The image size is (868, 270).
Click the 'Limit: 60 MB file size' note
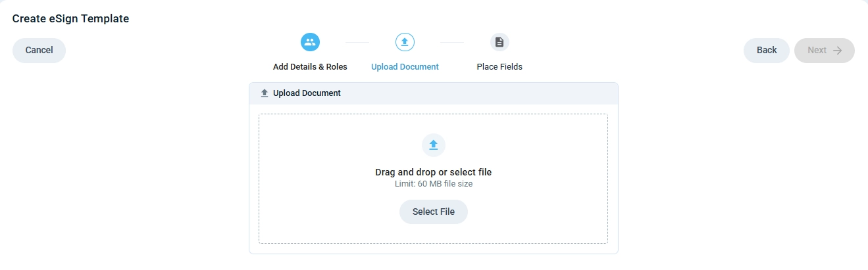point(434,184)
